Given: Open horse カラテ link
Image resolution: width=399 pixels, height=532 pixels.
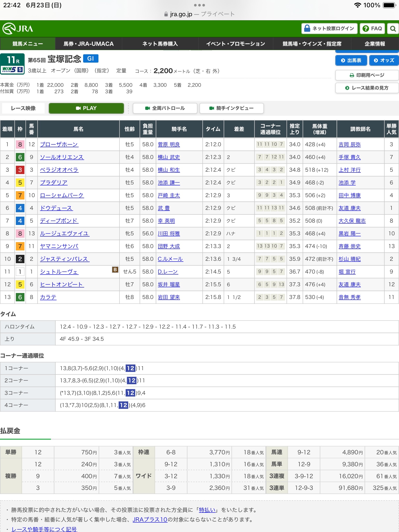Looking at the screenshot, I should 48,297.
